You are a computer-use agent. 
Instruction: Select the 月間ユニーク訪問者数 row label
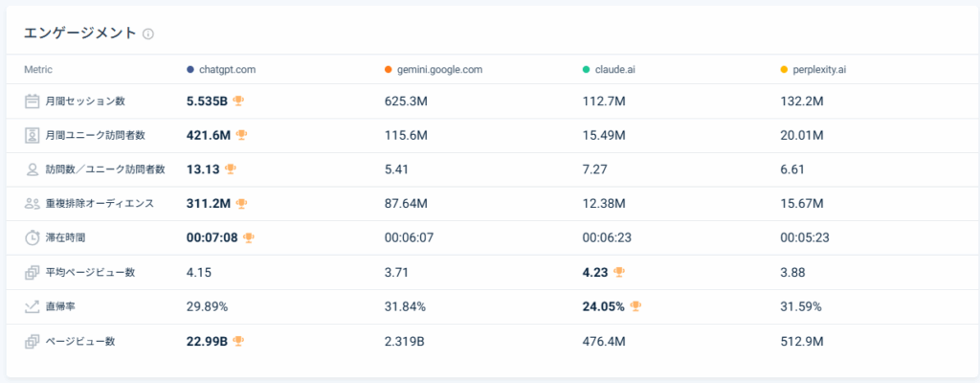coord(95,135)
